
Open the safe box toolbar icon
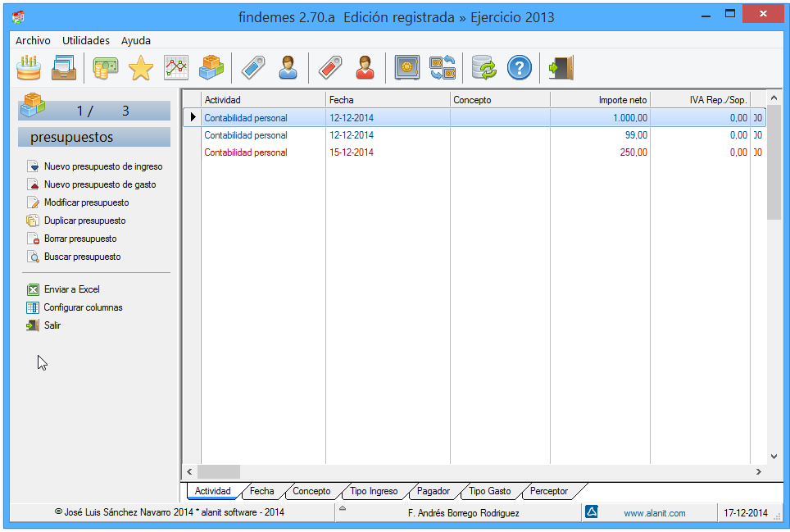point(407,67)
